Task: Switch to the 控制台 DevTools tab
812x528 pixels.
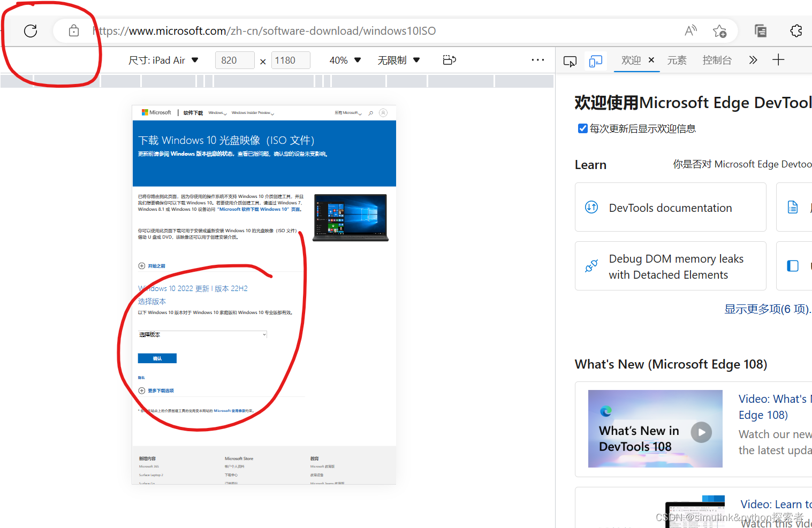Action: coord(717,60)
